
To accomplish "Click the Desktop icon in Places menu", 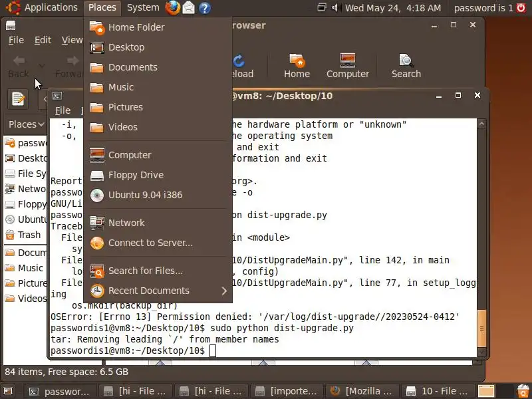I will point(96,47).
